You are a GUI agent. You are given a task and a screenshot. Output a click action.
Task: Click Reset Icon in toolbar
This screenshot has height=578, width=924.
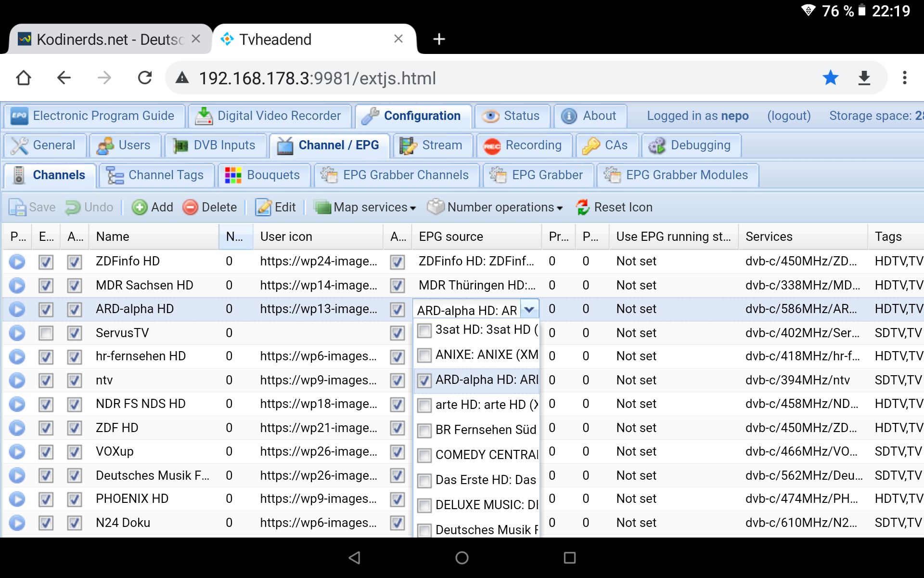click(615, 207)
